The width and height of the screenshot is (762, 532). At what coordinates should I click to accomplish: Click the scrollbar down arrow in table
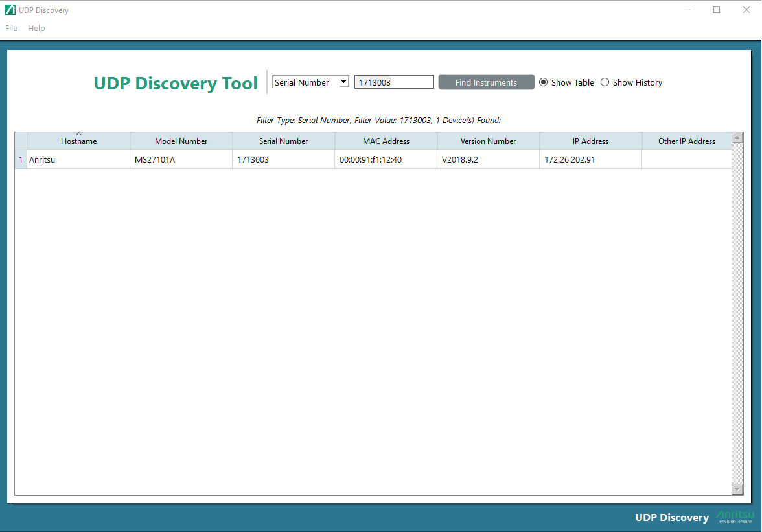tap(737, 489)
